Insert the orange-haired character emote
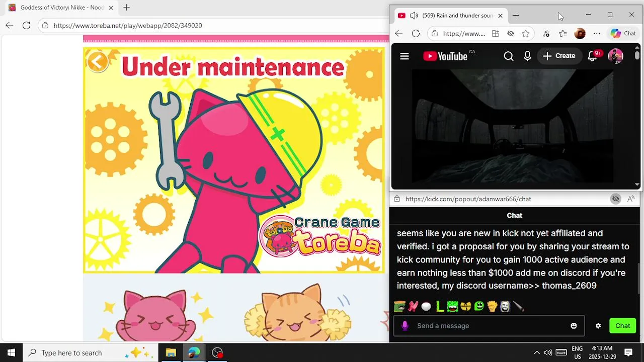Image resolution: width=644 pixels, height=362 pixels. (x=492, y=306)
